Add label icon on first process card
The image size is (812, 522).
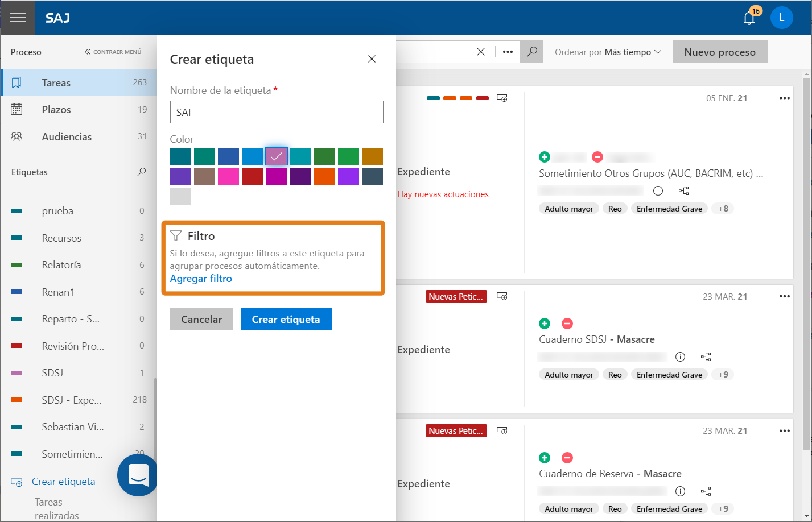pyautogui.click(x=502, y=98)
